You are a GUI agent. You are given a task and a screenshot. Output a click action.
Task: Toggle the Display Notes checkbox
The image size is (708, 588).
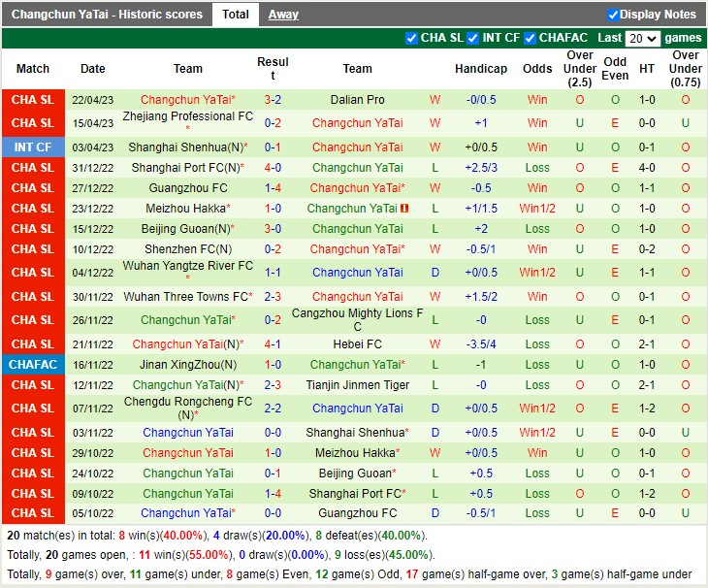613,15
